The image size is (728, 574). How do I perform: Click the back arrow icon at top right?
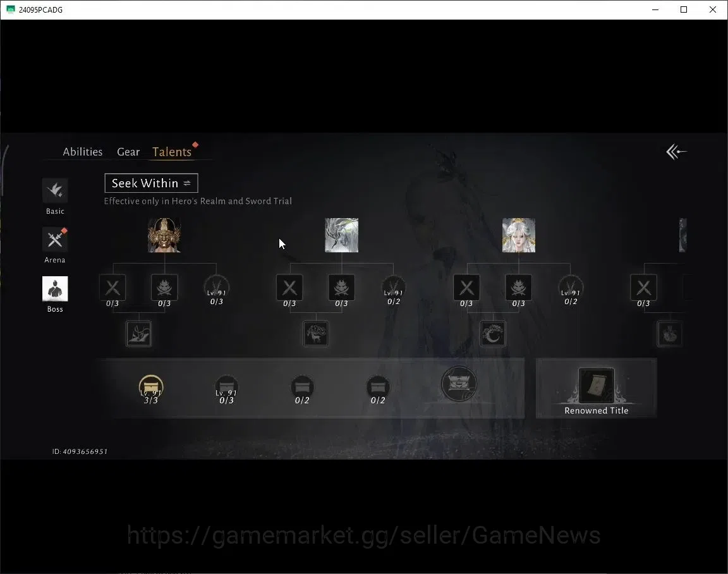point(676,152)
